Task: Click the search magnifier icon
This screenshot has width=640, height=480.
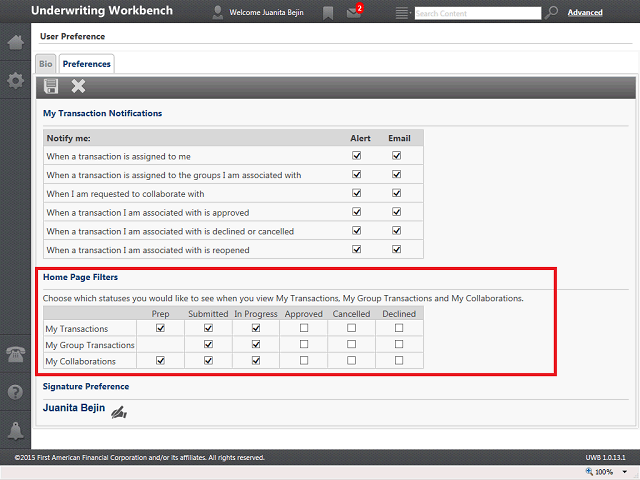Action: [x=551, y=13]
